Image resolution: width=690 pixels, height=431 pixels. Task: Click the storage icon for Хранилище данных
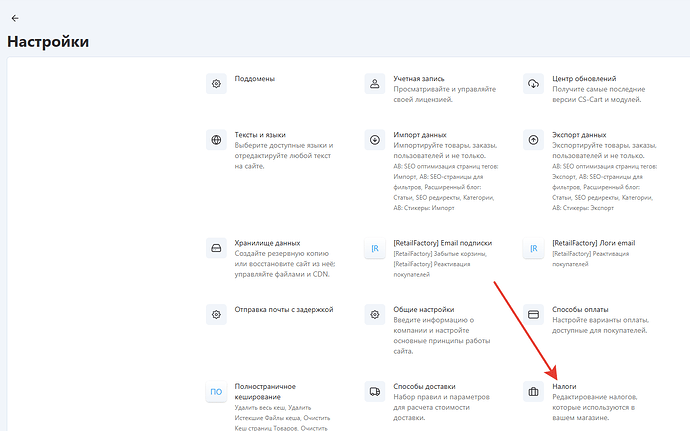coord(215,248)
